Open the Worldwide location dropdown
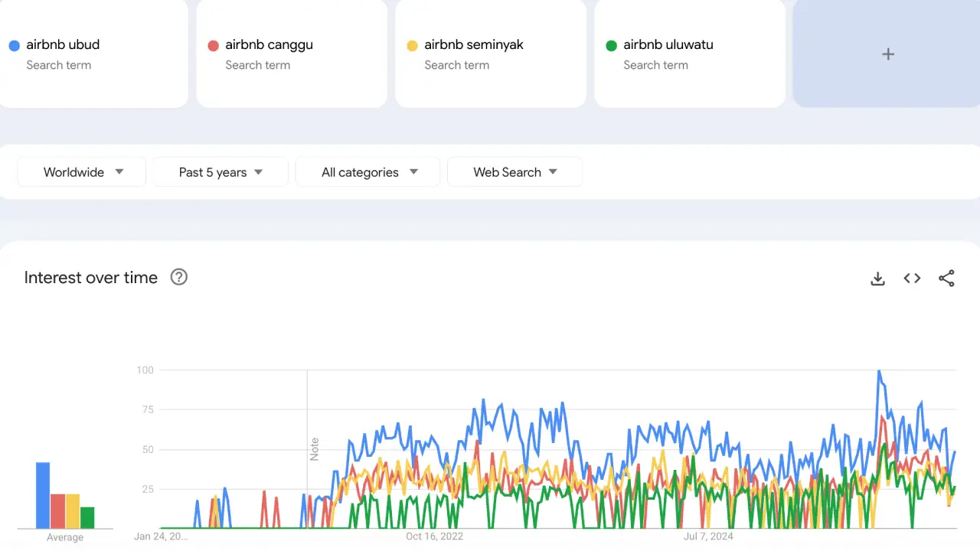The height and width of the screenshot is (551, 980). [81, 172]
